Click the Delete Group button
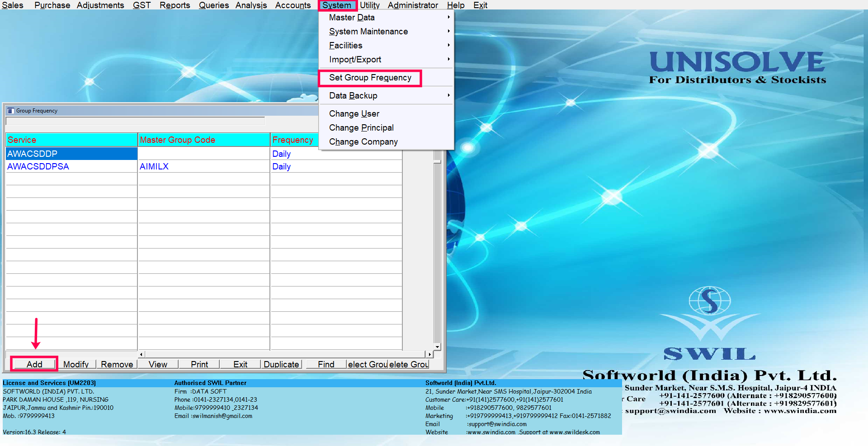 pos(409,364)
